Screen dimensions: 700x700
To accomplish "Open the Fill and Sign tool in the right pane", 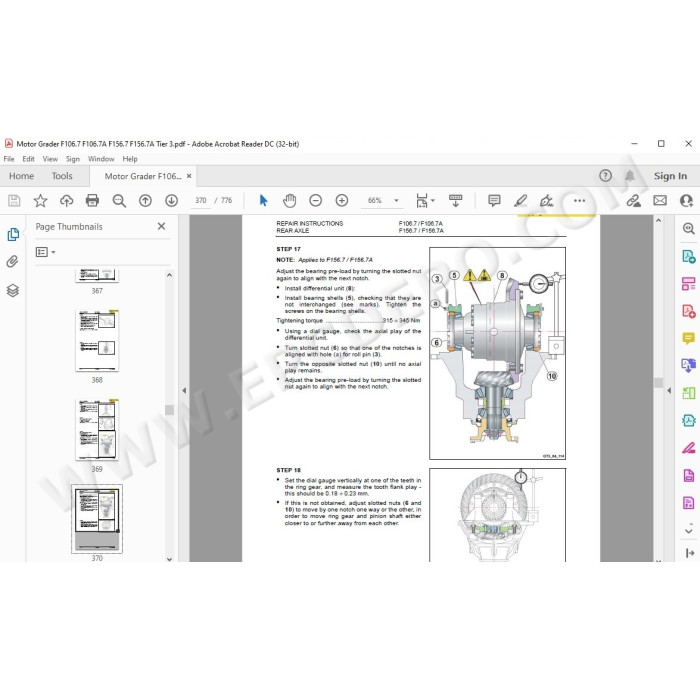I will 688,448.
